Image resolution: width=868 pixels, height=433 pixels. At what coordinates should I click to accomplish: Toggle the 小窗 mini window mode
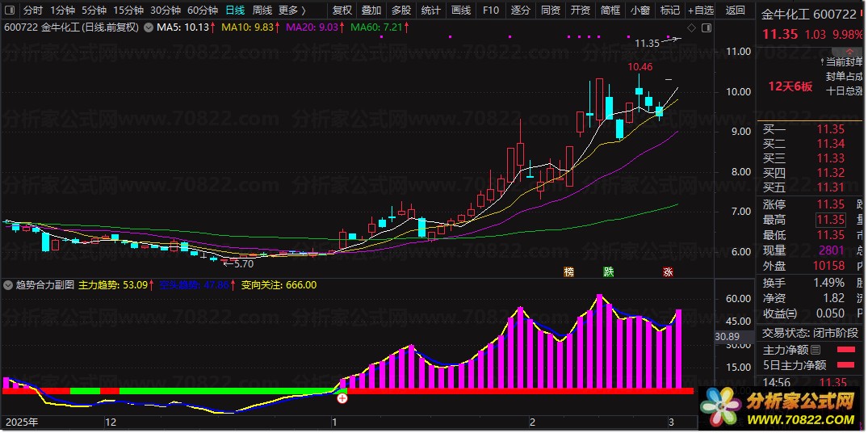(x=640, y=11)
